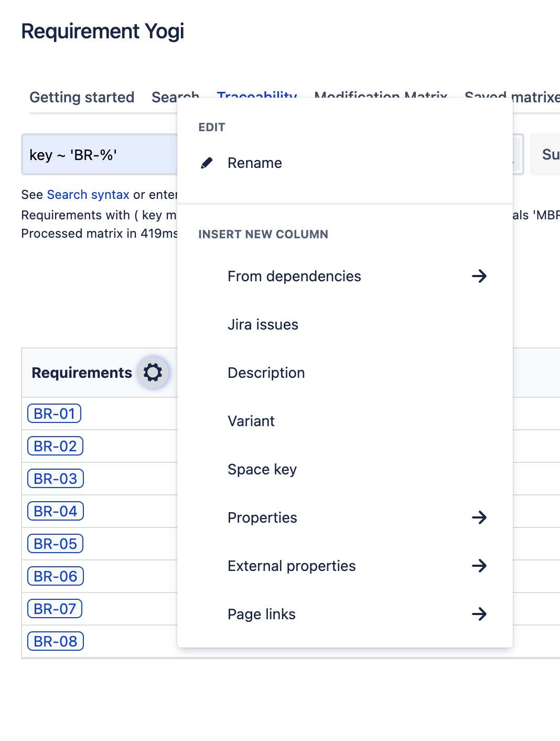Select Jira issues column option
The height and width of the screenshot is (741, 560).
263,325
